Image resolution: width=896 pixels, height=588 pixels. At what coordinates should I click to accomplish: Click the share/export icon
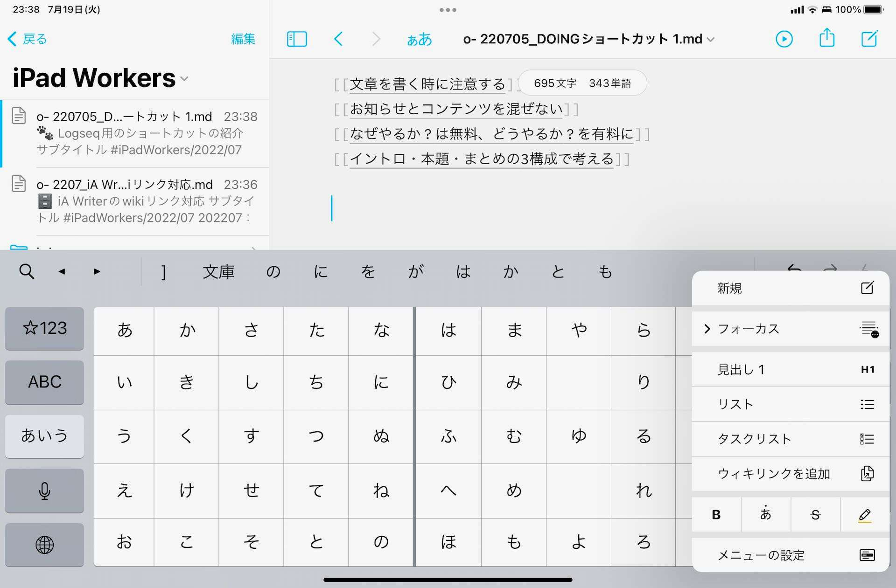(x=826, y=38)
